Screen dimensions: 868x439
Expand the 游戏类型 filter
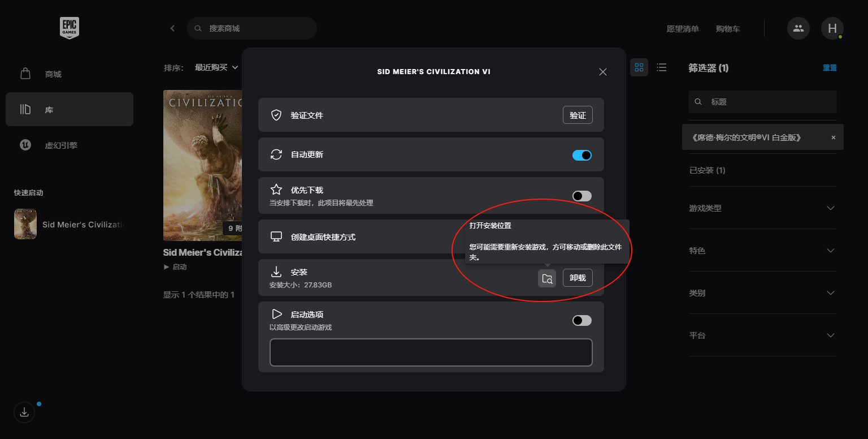pyautogui.click(x=762, y=208)
